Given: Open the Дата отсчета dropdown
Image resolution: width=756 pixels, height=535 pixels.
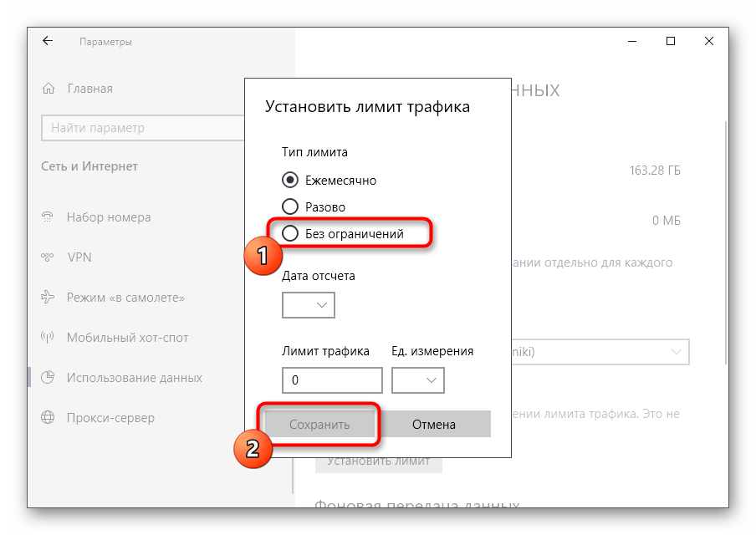Looking at the screenshot, I should 309,305.
